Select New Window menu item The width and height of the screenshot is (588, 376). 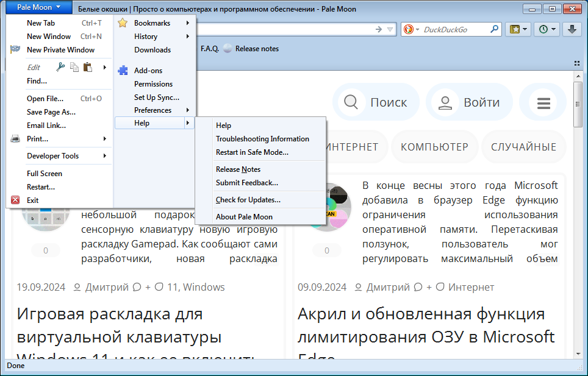point(60,37)
